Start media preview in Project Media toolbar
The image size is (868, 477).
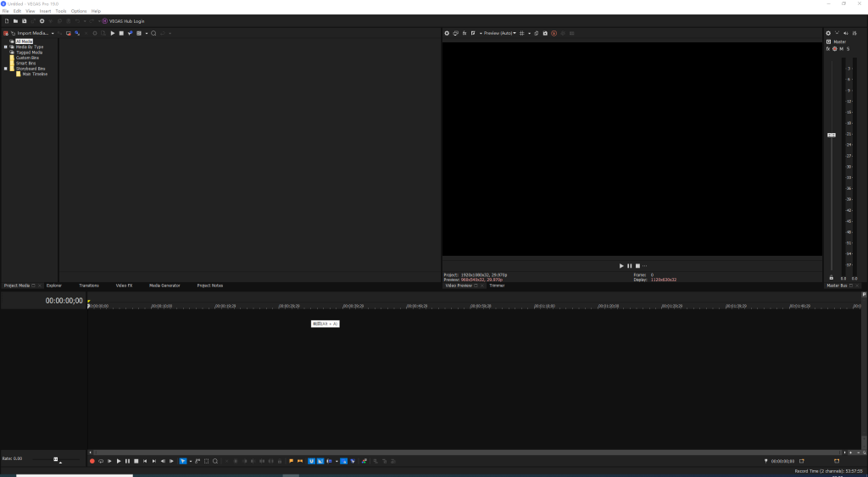pyautogui.click(x=113, y=33)
